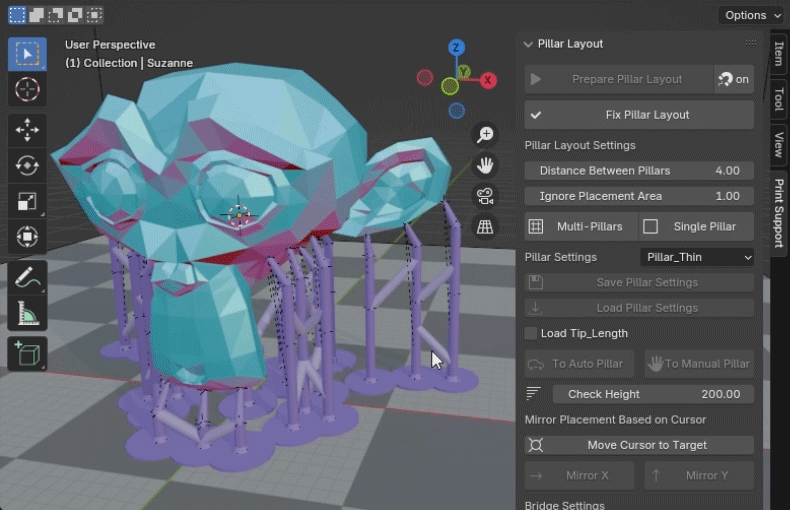
Task: Select the Transform tool
Action: coord(27,236)
